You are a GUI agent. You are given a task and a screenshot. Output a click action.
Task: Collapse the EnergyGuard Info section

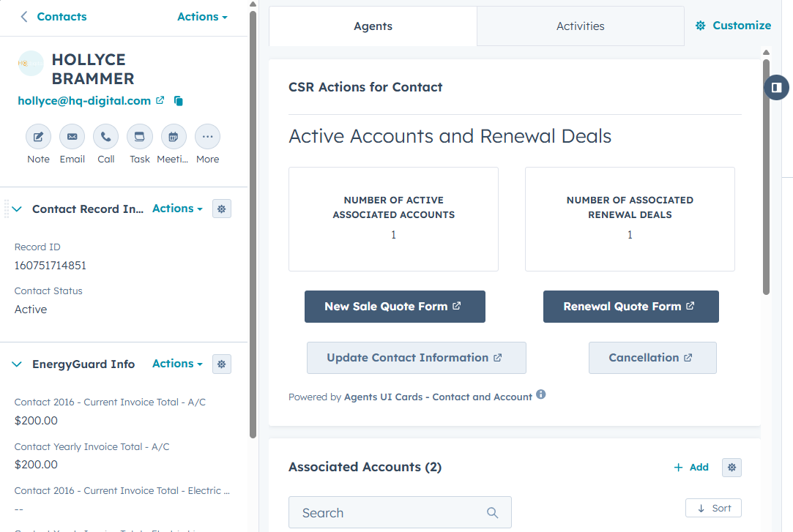(18, 364)
